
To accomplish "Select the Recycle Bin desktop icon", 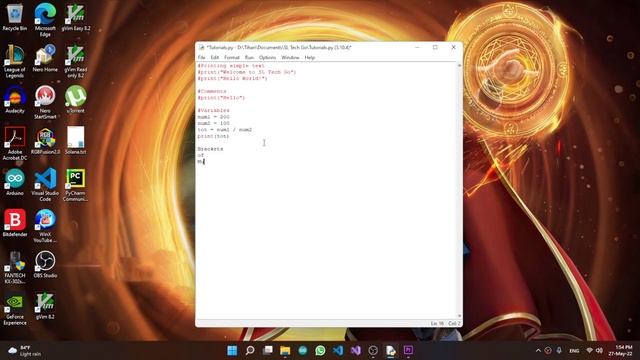I will pyautogui.click(x=15, y=18).
